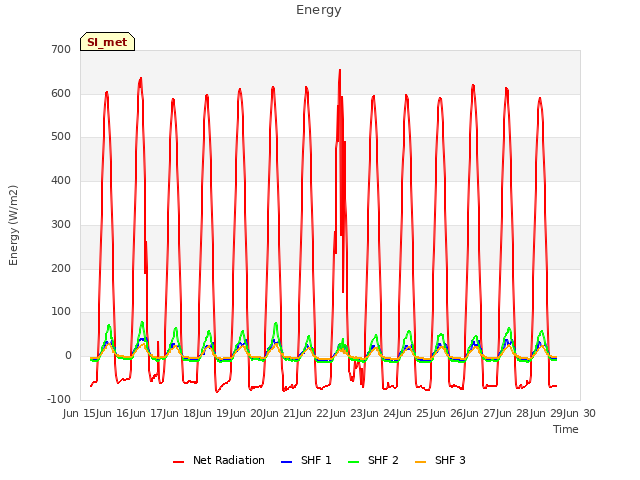
Task: Click the SI_met station label
Action: (x=107, y=42)
